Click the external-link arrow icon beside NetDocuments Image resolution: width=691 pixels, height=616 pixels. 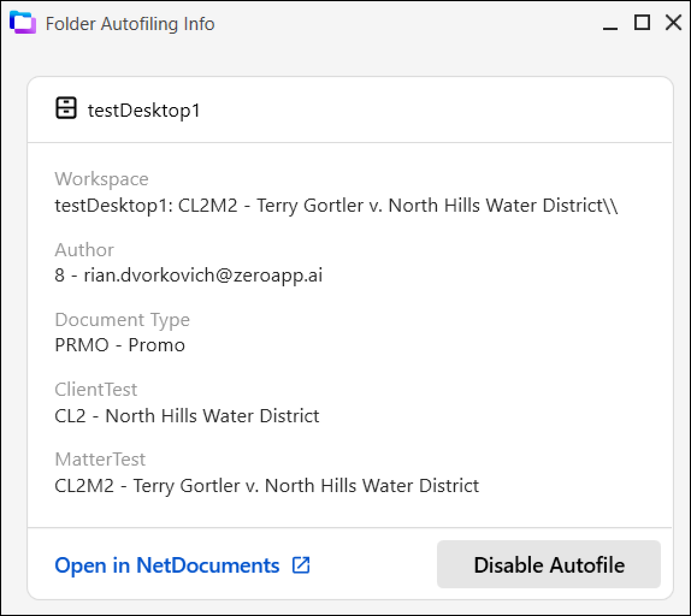tap(301, 565)
